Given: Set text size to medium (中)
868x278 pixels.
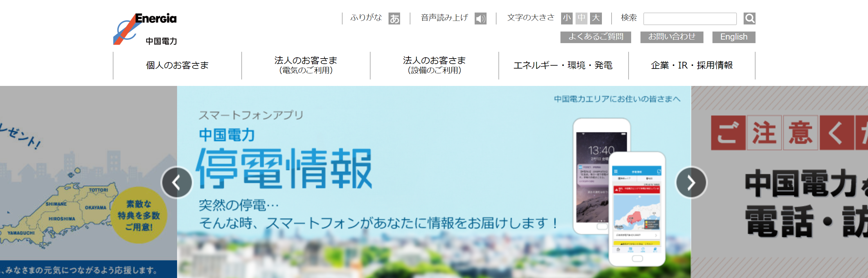Looking at the screenshot, I should pos(581,18).
